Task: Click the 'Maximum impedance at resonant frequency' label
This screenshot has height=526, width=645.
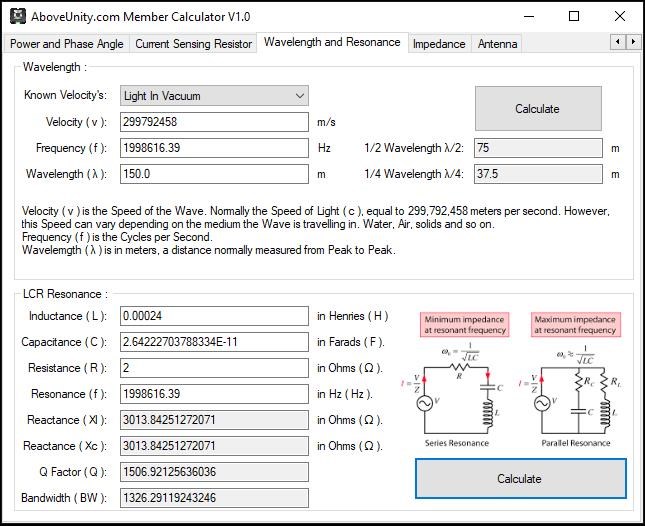Action: click(x=575, y=324)
